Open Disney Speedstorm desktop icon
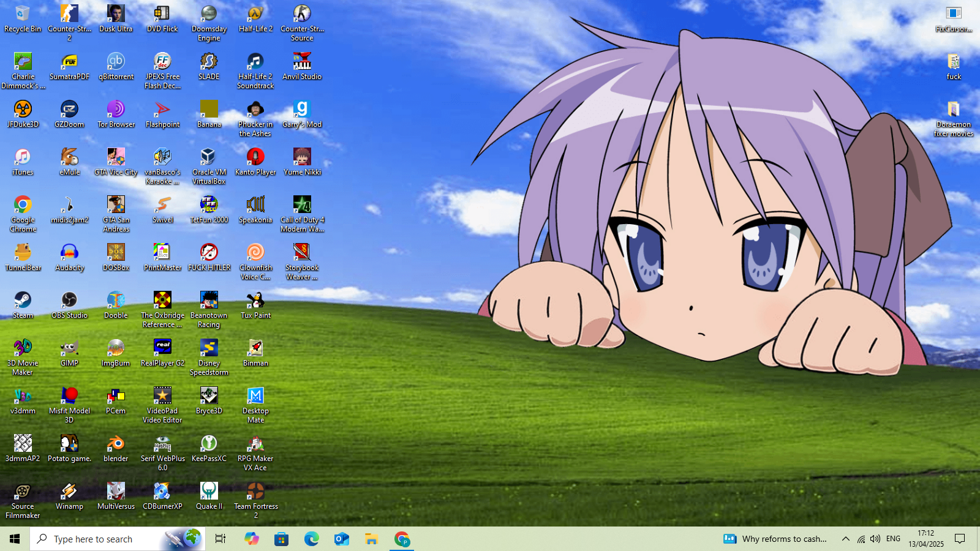 pos(209,358)
